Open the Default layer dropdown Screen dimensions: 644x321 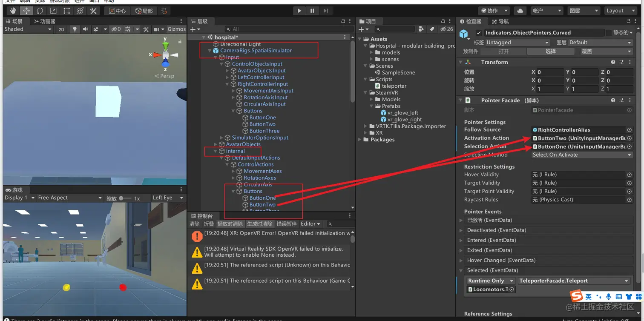[600, 43]
